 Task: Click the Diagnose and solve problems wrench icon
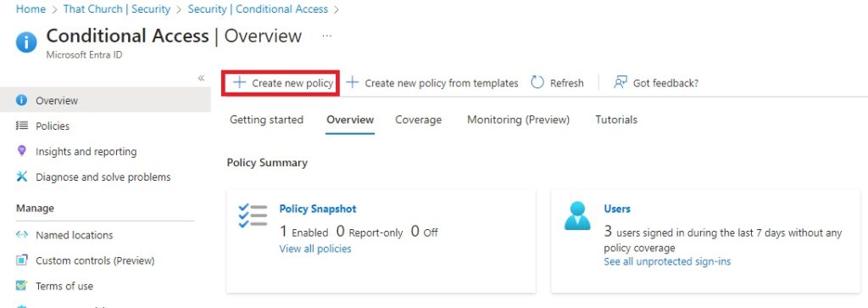[x=21, y=176]
